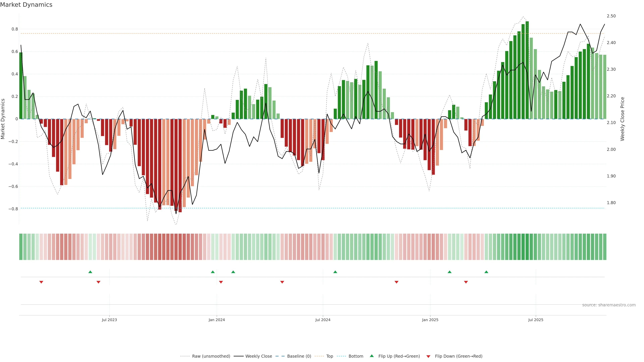644x362 pixels.
Task: Click the red triangle icon in the legend
Action: pyautogui.click(x=428, y=356)
